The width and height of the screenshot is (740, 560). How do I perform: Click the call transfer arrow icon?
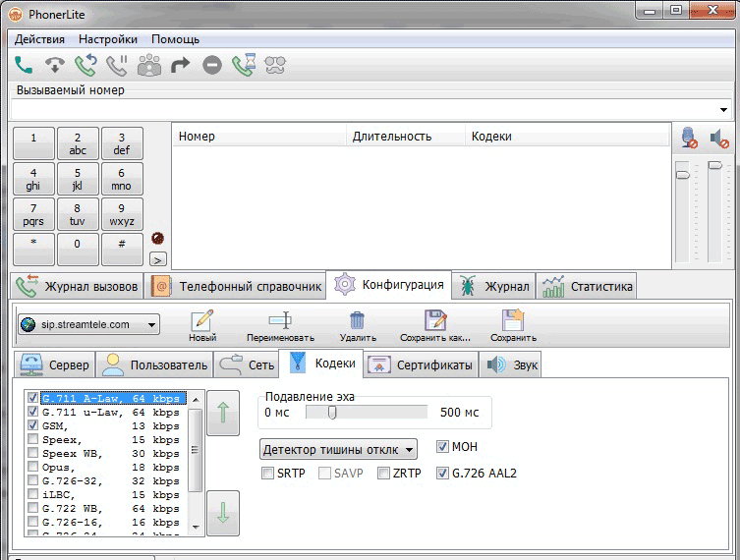(180, 66)
